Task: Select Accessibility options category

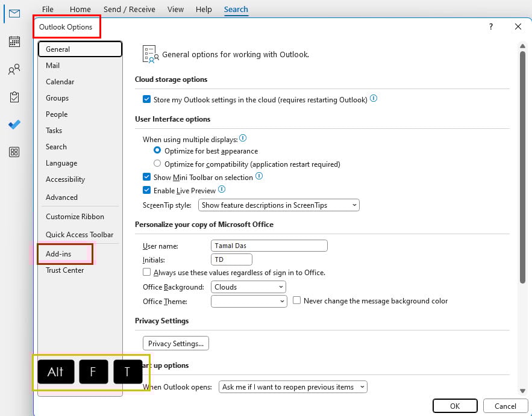Action: [x=80, y=179]
